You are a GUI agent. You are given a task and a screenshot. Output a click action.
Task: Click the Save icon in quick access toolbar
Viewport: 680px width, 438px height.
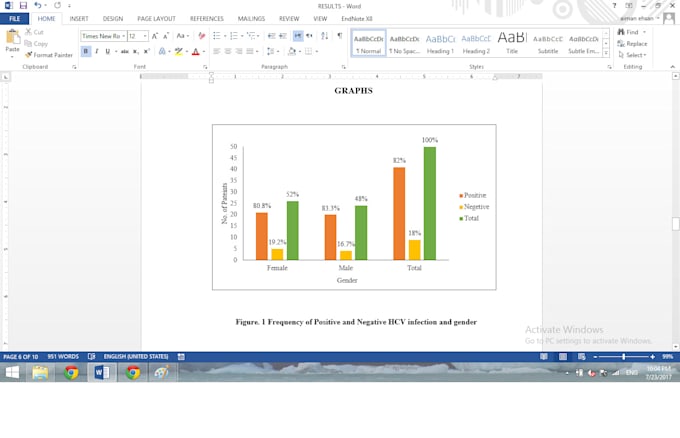pyautogui.click(x=22, y=6)
